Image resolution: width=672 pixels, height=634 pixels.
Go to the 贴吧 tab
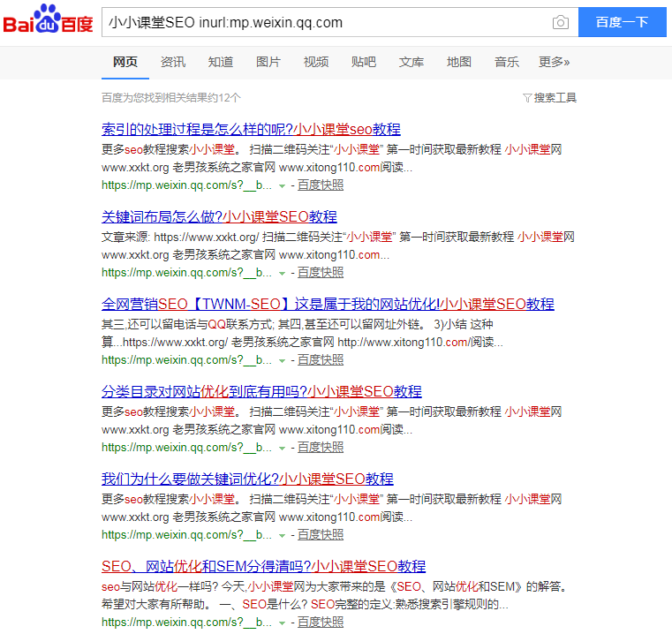364,62
